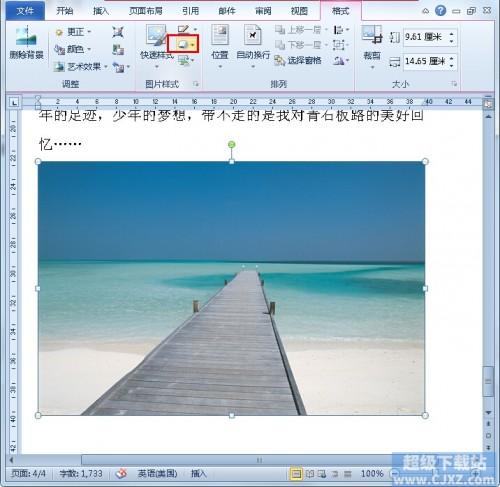Switch to the 邮件 mailings tab
This screenshot has height=487, width=500.
227,11
